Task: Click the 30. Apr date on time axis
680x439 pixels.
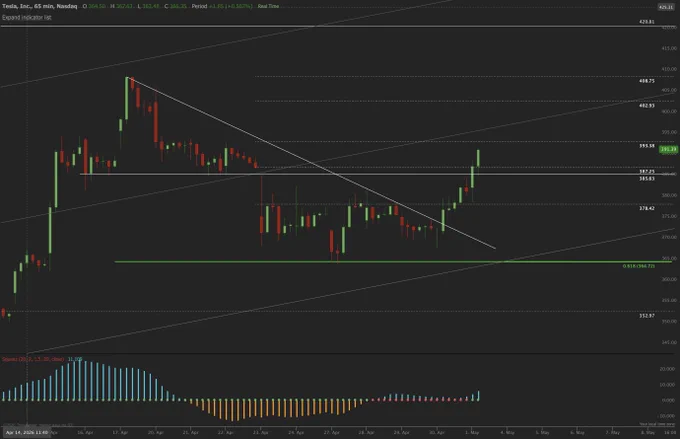Action: click(437, 432)
